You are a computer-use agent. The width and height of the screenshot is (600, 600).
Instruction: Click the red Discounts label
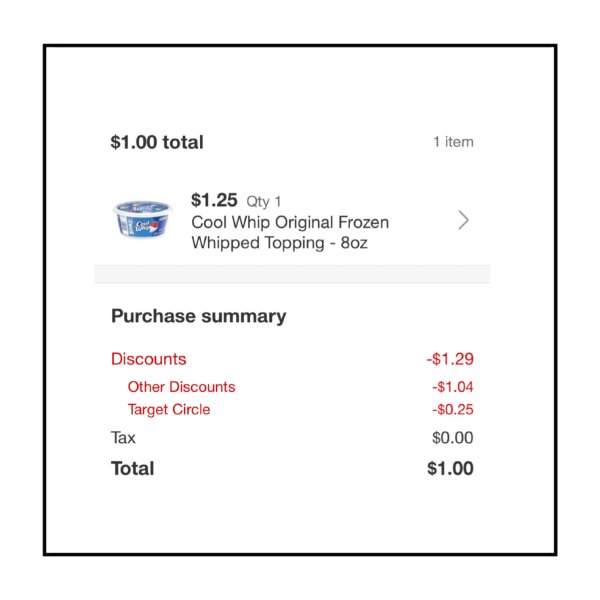pos(148,359)
